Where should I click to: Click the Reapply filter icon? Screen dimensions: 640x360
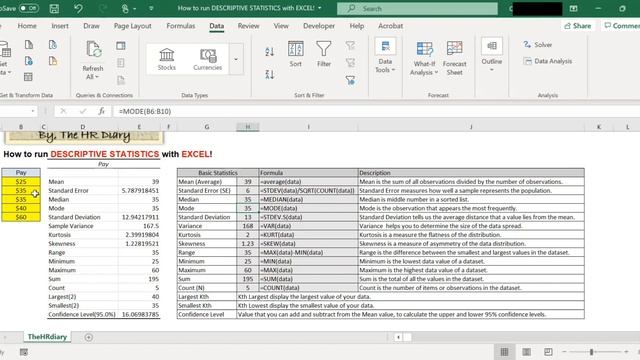350,62
